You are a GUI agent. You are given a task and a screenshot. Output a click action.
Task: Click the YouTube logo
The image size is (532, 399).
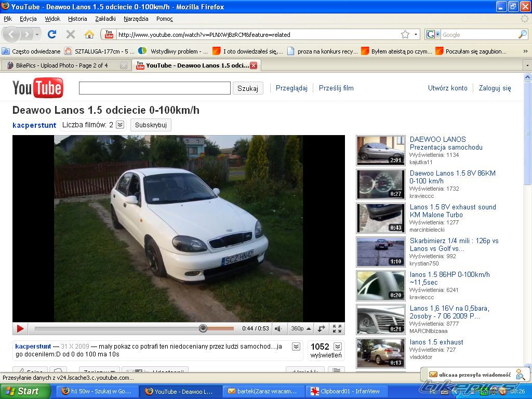coord(38,88)
